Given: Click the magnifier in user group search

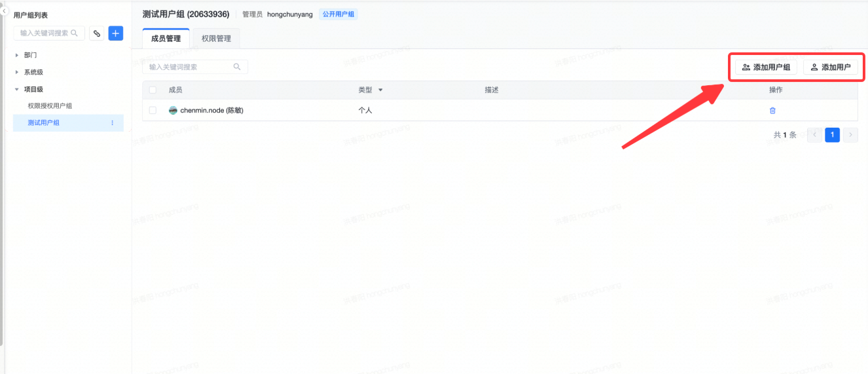Looking at the screenshot, I should tap(75, 33).
